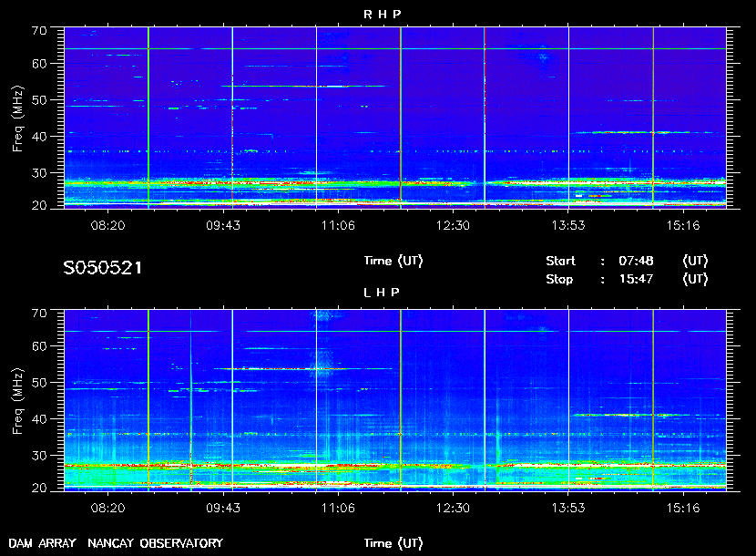The width and height of the screenshot is (756, 556).
Task: Click the "Time (UT)" label under LHP plot
Action: coord(393,543)
